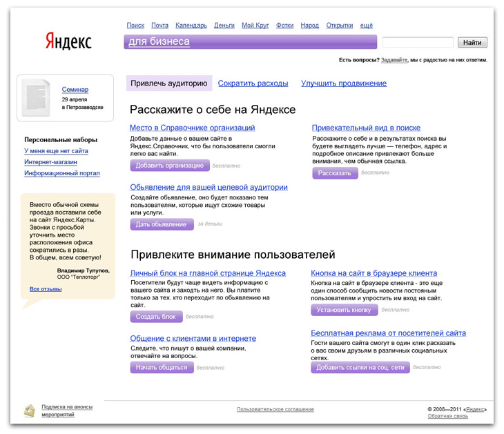Image resolution: width=504 pixels, height=434 pixels.
Task: Select the Привлечь аудиторию tab
Action: (169, 83)
